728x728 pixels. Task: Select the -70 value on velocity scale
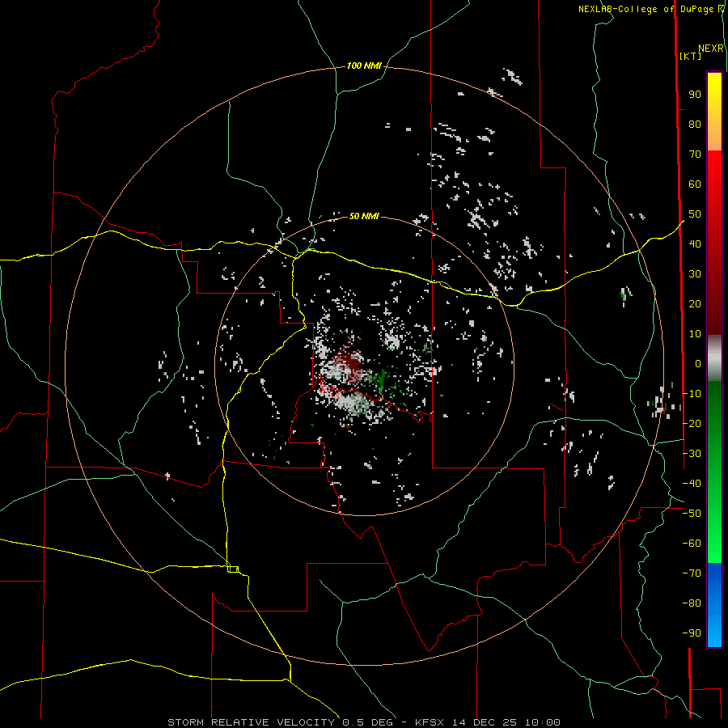point(692,574)
